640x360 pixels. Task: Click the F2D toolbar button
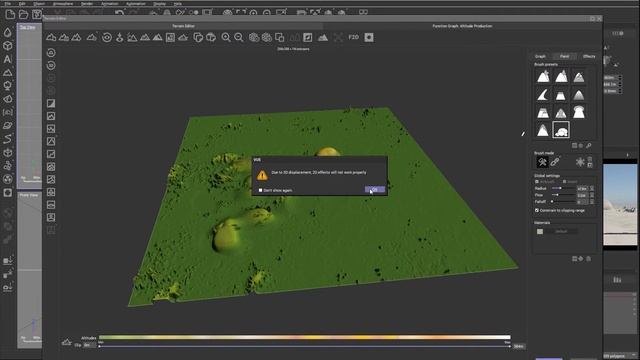[x=353, y=37]
